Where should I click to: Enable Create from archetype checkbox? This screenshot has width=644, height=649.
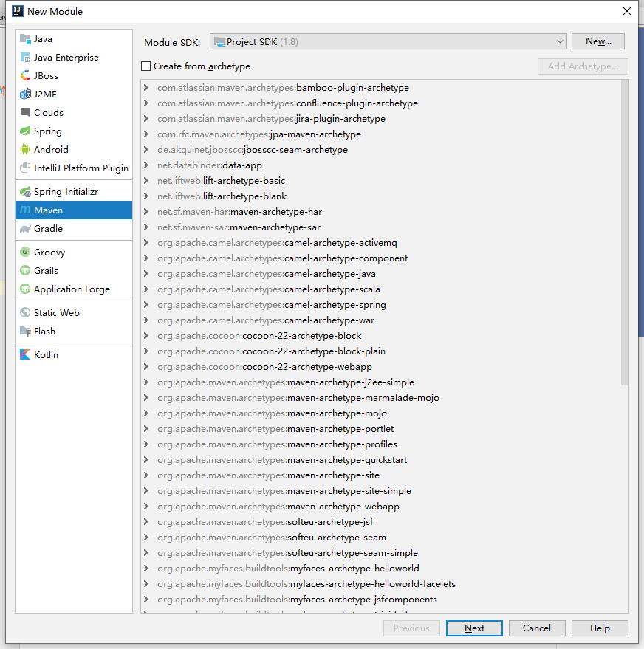tap(146, 66)
